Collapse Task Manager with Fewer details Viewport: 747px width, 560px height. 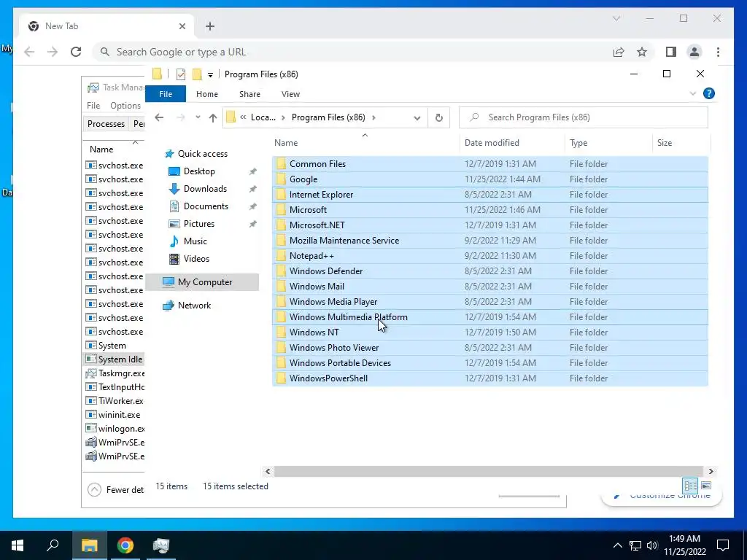click(x=116, y=489)
